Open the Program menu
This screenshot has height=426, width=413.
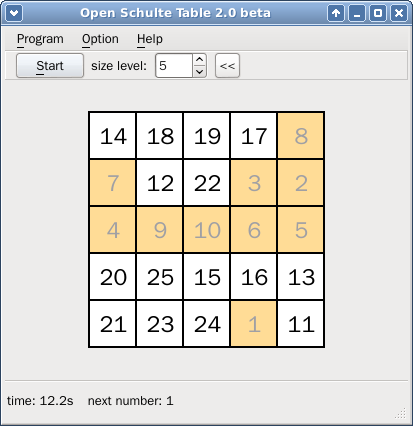coord(40,39)
